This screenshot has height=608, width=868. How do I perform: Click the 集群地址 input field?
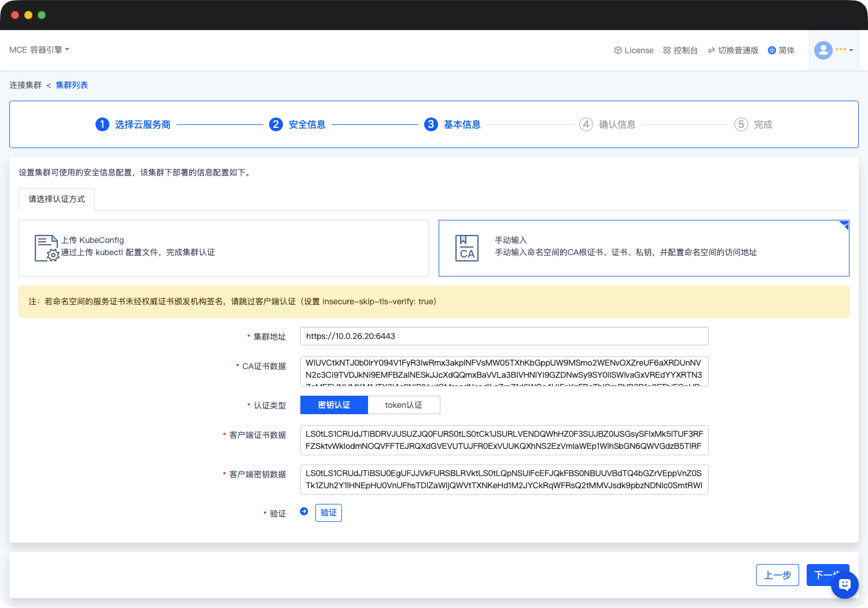coord(504,336)
